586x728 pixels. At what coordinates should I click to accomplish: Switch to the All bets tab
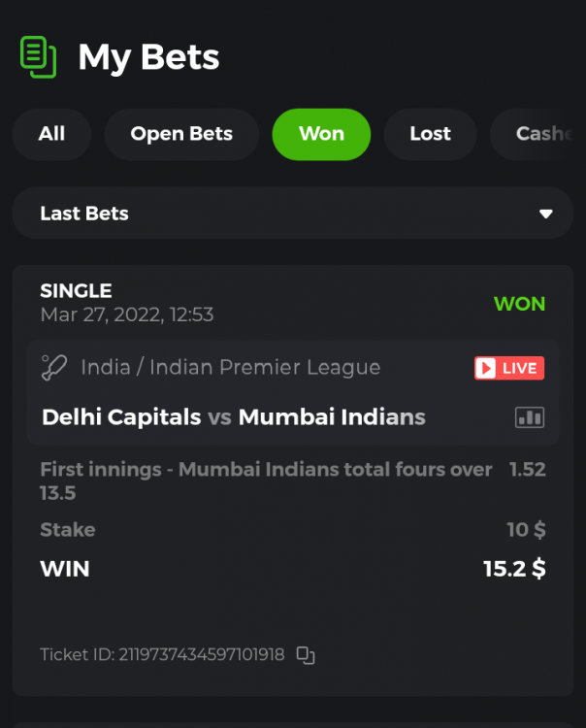[51, 134]
